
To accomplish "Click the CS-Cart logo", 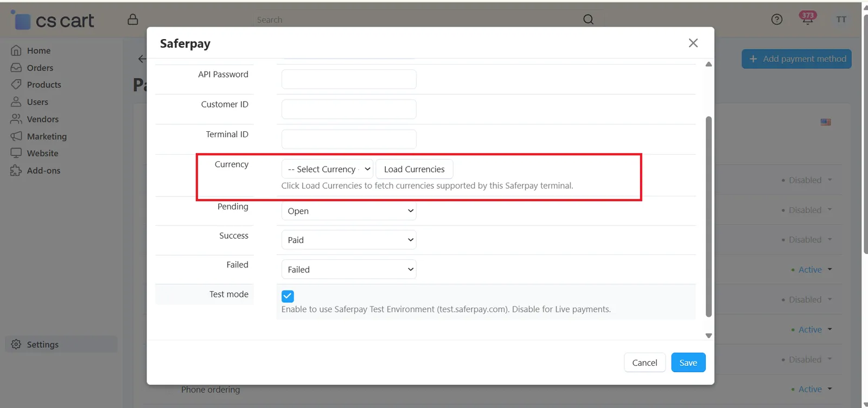I will point(53,20).
